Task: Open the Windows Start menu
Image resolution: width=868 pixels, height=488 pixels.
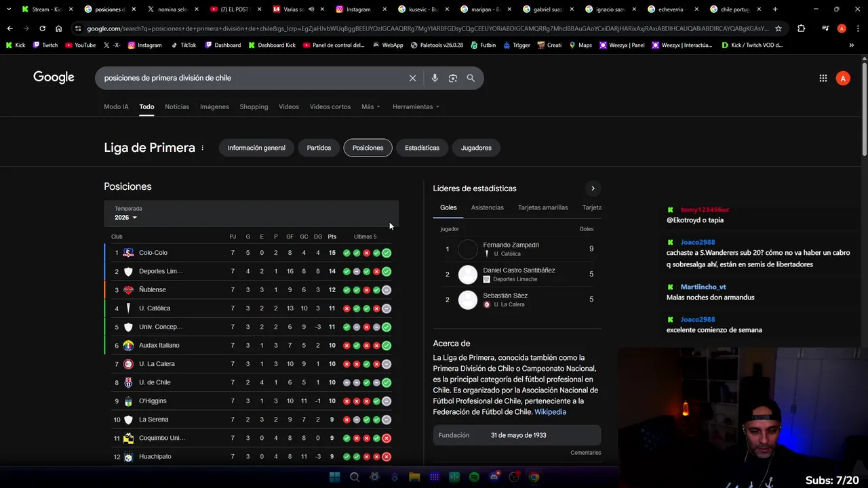Action: click(334, 477)
